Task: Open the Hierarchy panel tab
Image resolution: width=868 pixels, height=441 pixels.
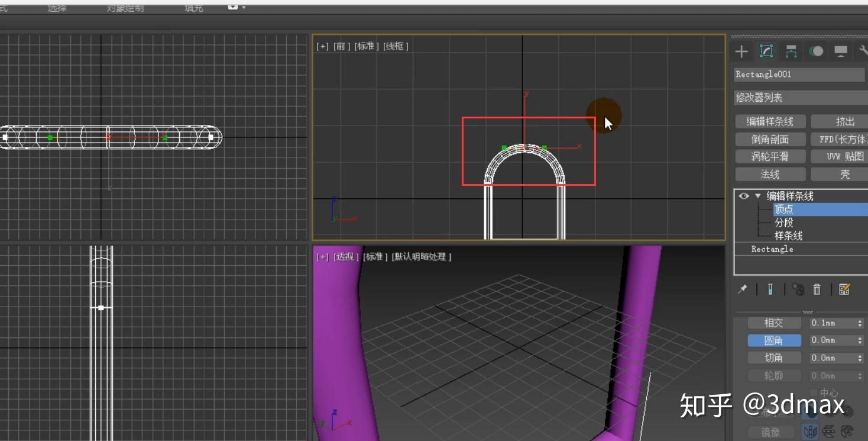Action: click(791, 51)
